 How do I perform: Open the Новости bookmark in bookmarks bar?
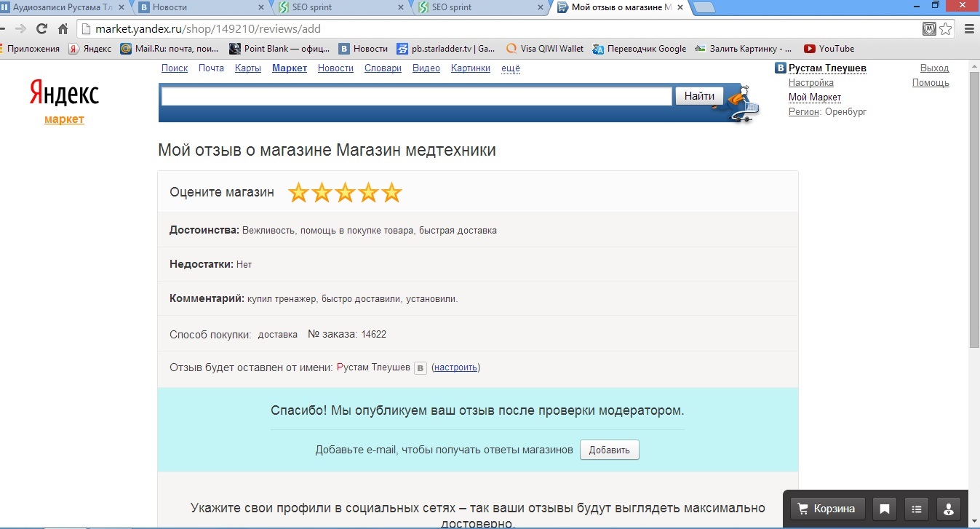pos(363,49)
